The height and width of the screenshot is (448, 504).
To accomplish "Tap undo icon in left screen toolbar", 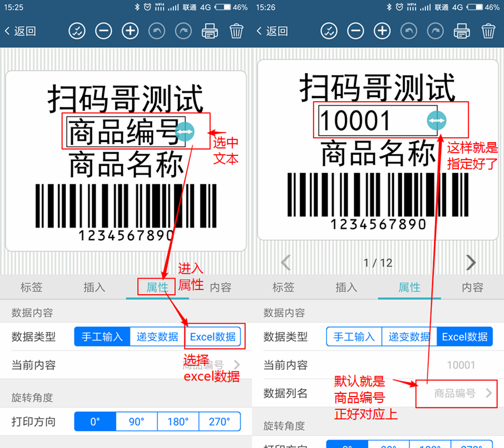I will point(157,31).
